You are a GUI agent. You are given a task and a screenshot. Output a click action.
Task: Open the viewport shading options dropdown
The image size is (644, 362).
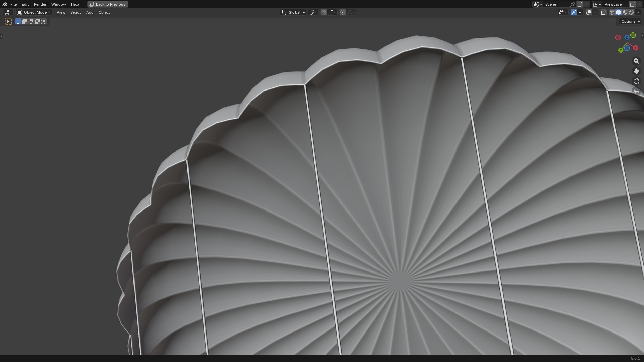(x=638, y=12)
